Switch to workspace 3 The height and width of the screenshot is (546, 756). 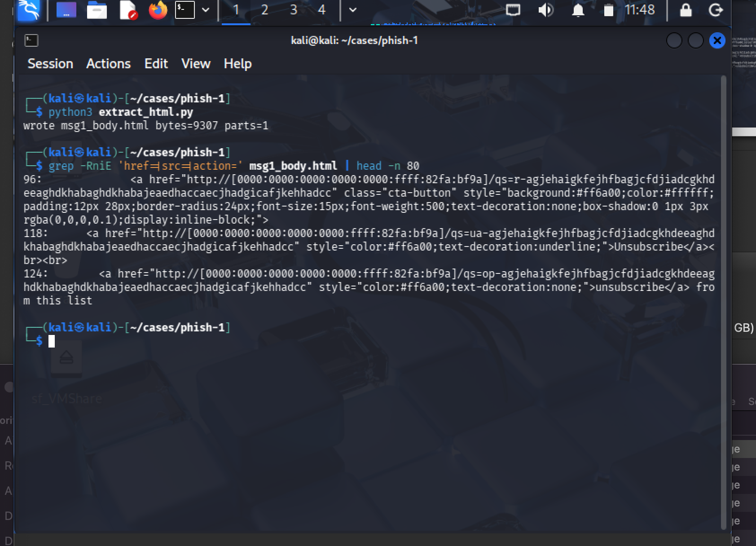click(x=294, y=10)
